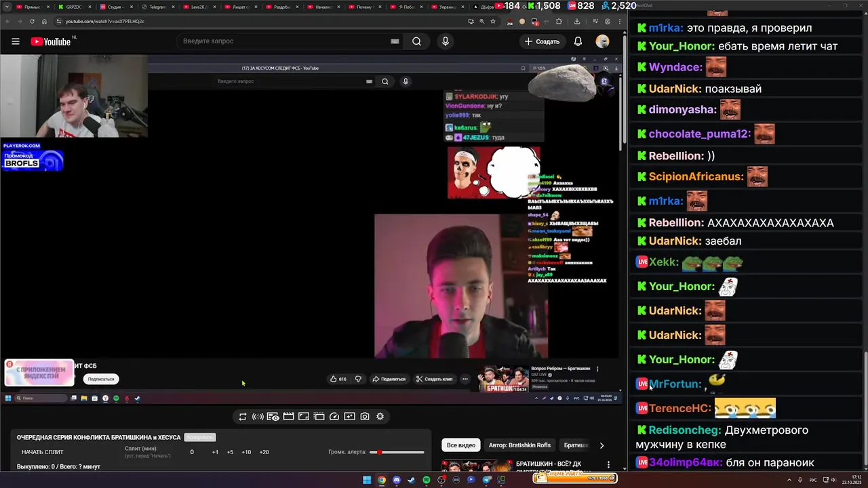
Task: Toggle the loop icon in the extension toolbar
Action: 242,416
